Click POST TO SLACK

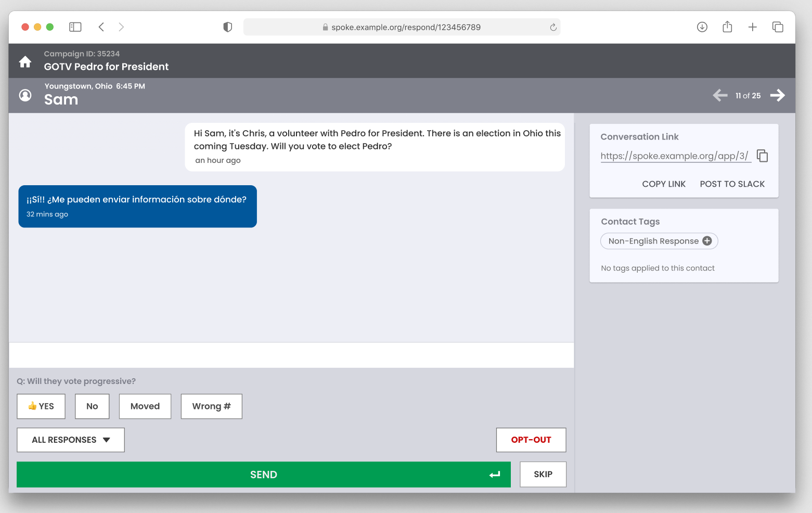point(732,184)
